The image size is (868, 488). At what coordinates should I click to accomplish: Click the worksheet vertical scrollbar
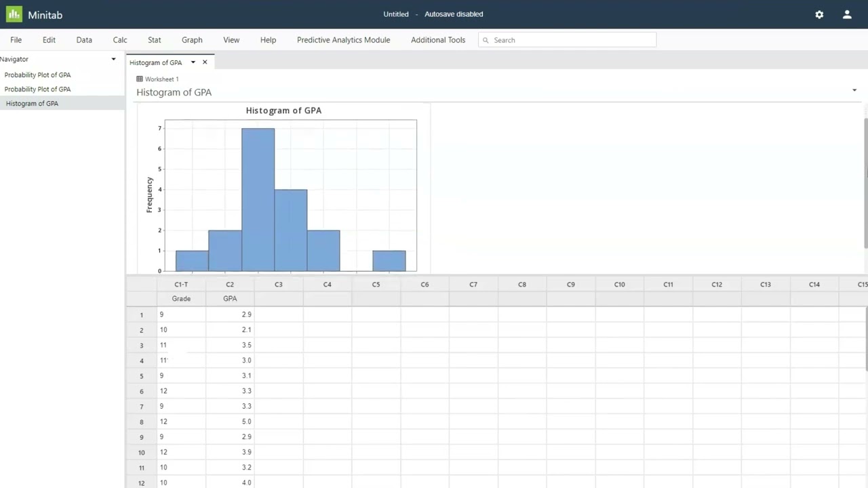[866, 339]
